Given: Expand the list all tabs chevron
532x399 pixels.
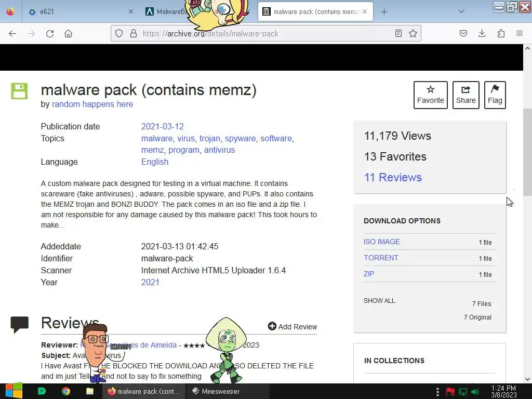Looking at the screenshot, I should click(x=461, y=11).
